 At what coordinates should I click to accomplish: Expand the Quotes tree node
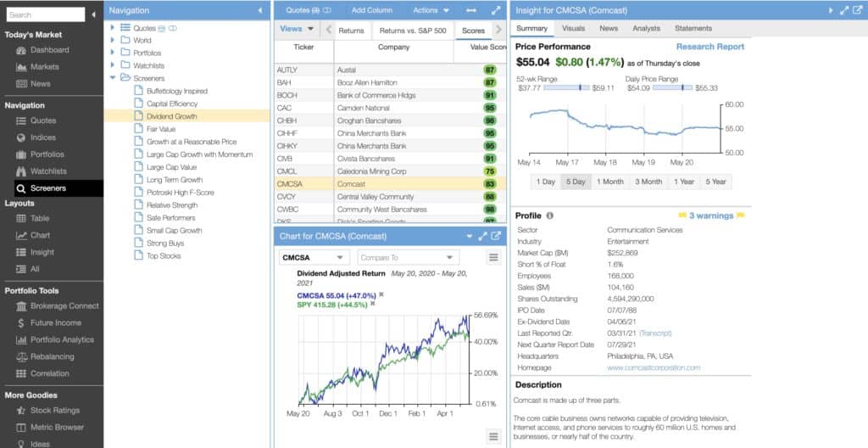point(113,28)
